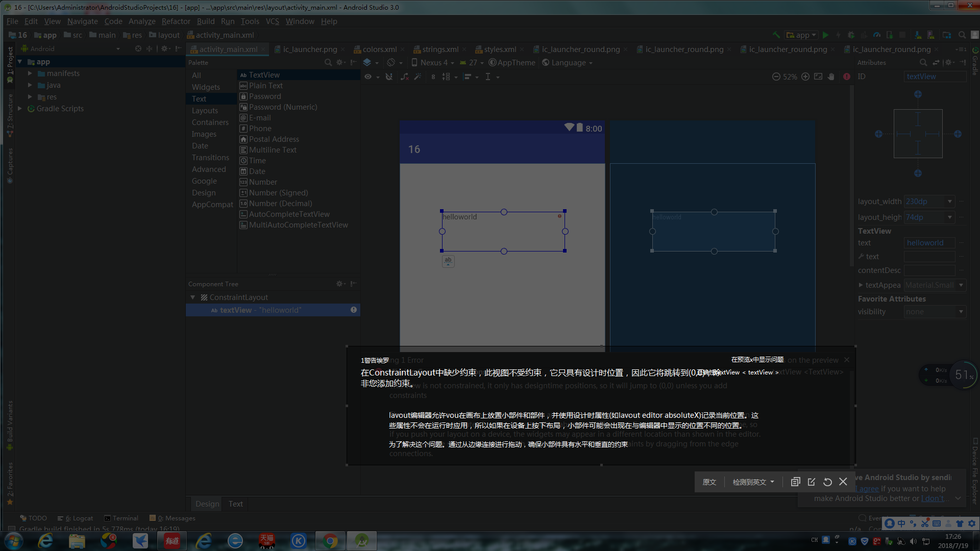Screen dimensions: 980x551
Task: Click the top constraint plus handle in Attributes
Action: tap(918, 94)
